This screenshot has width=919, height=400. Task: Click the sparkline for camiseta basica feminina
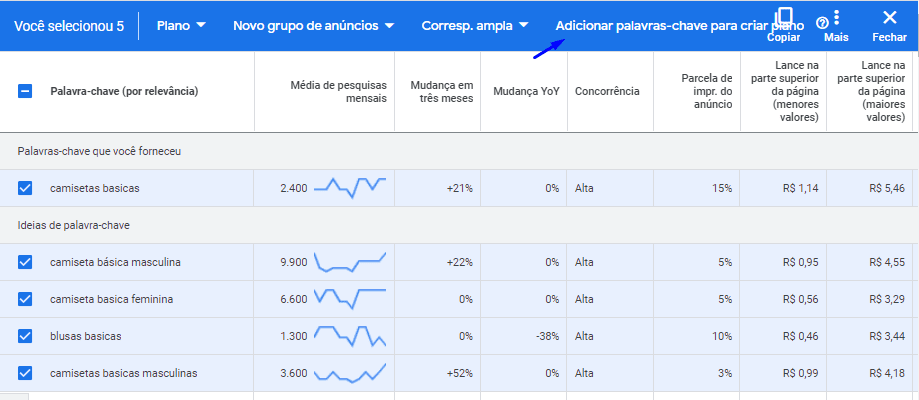pyautogui.click(x=349, y=298)
